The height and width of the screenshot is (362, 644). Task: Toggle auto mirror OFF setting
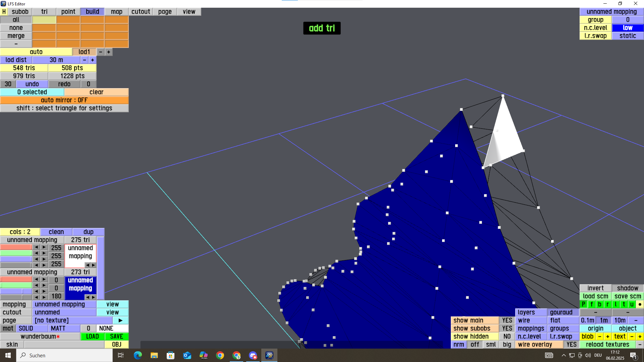tap(64, 100)
